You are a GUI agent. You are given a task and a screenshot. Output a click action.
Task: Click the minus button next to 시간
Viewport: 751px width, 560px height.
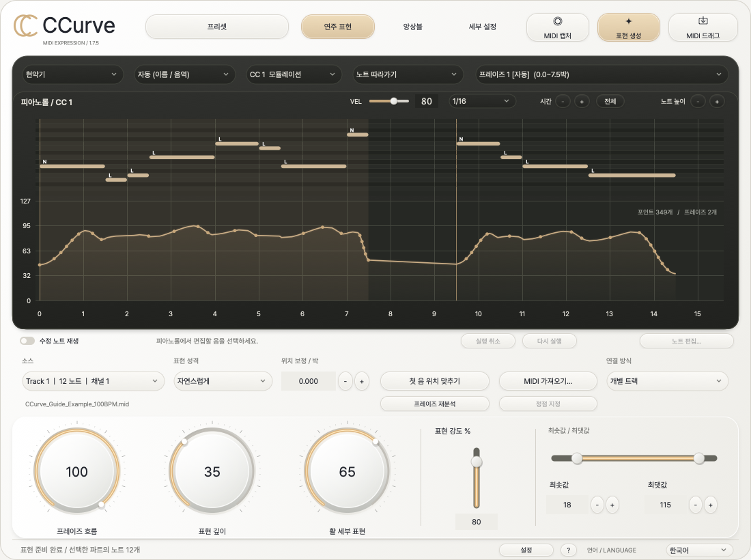(x=563, y=102)
